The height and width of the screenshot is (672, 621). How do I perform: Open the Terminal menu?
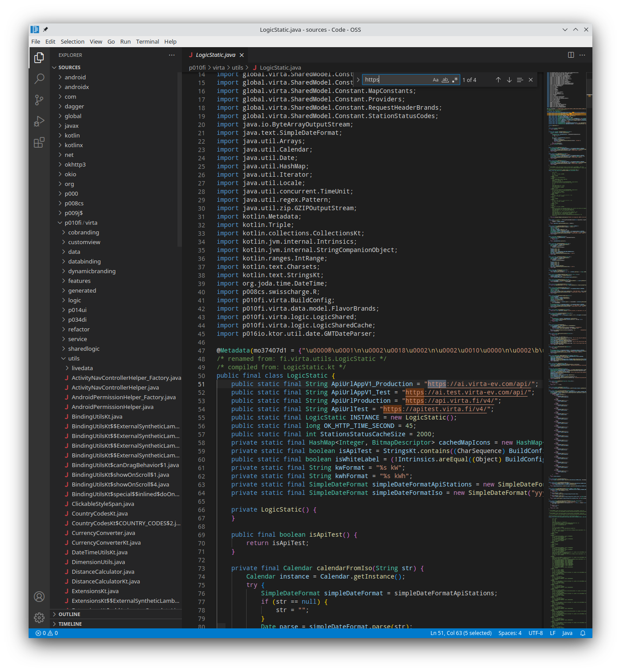click(x=147, y=41)
